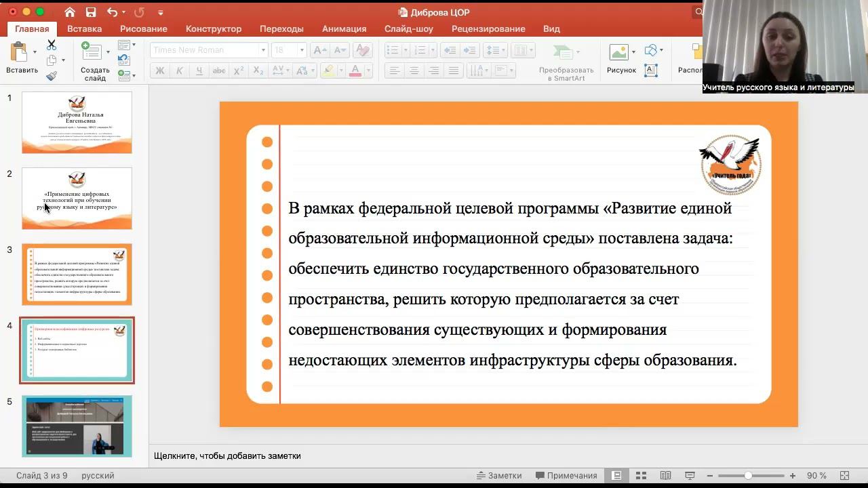Viewport: 868px width, 488px height.
Task: Apply the yellow text highlight color
Action: pyautogui.click(x=328, y=70)
